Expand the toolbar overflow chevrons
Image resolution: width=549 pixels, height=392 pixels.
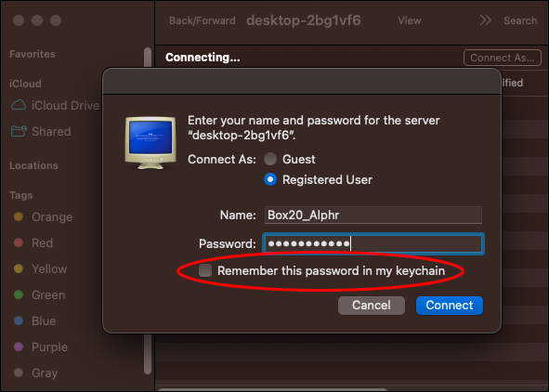click(485, 20)
